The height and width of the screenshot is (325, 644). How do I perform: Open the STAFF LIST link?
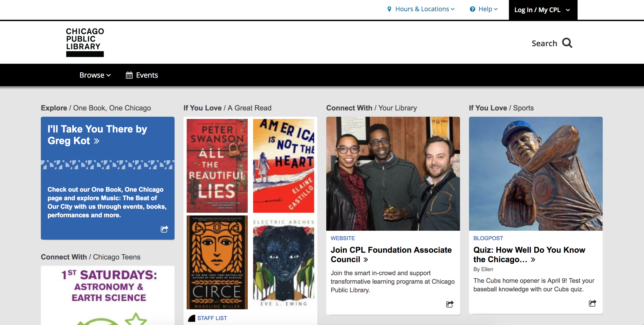[x=212, y=318]
